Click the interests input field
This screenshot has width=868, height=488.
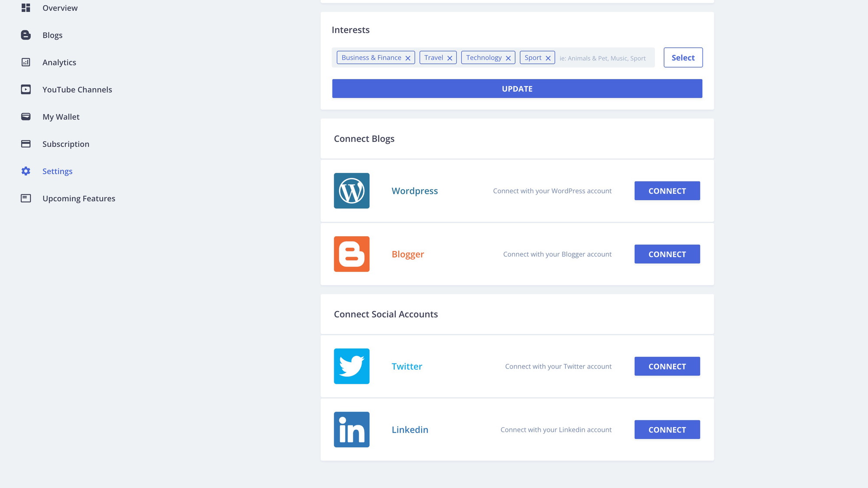[603, 58]
